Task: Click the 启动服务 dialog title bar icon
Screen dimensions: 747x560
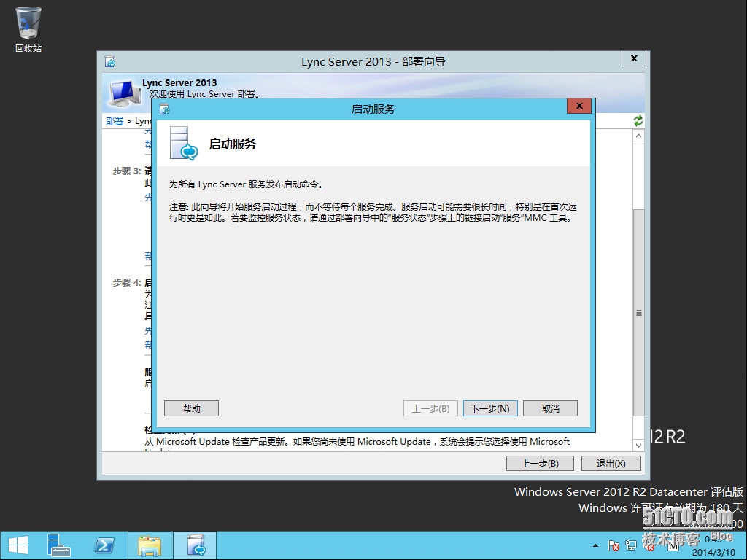Action: (165, 109)
